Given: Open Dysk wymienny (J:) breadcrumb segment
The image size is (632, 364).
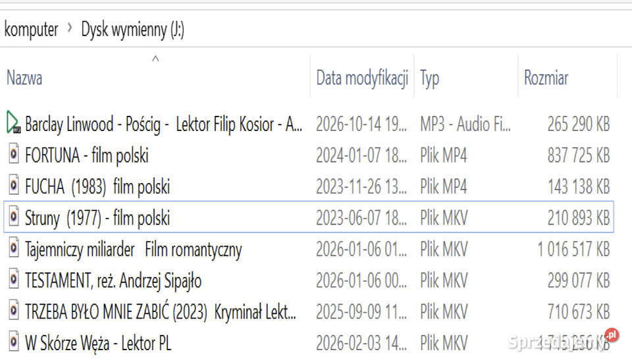Looking at the screenshot, I should (132, 30).
